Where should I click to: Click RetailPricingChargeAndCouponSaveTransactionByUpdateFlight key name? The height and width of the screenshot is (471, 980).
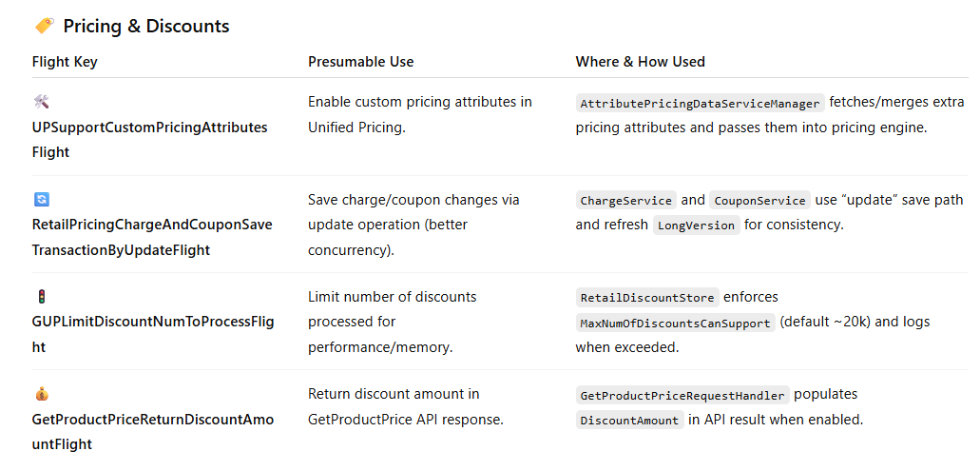(152, 237)
